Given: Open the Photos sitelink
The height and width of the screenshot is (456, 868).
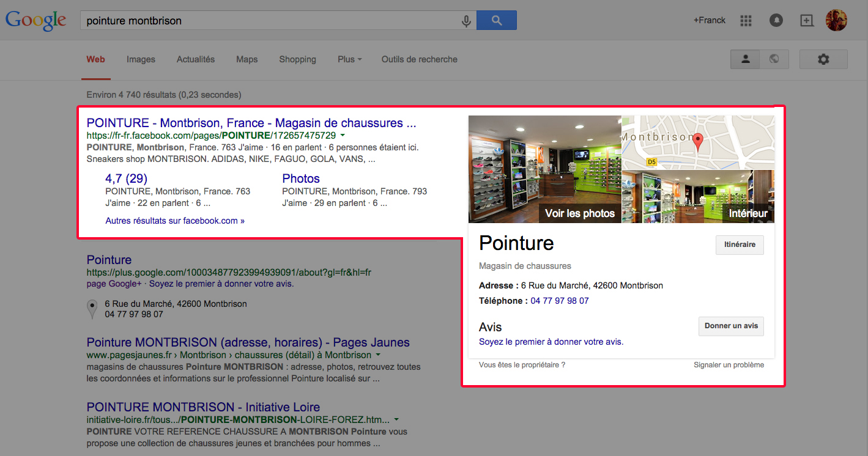Looking at the screenshot, I should (301, 178).
